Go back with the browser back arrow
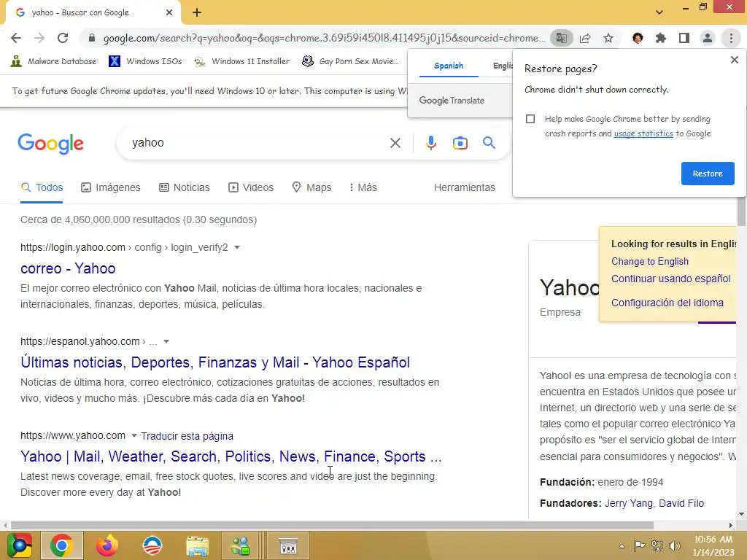 click(x=16, y=38)
